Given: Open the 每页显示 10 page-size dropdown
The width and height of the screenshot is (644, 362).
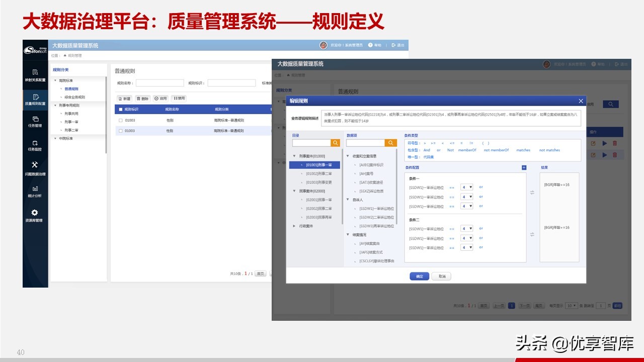Looking at the screenshot, I should tap(571, 306).
